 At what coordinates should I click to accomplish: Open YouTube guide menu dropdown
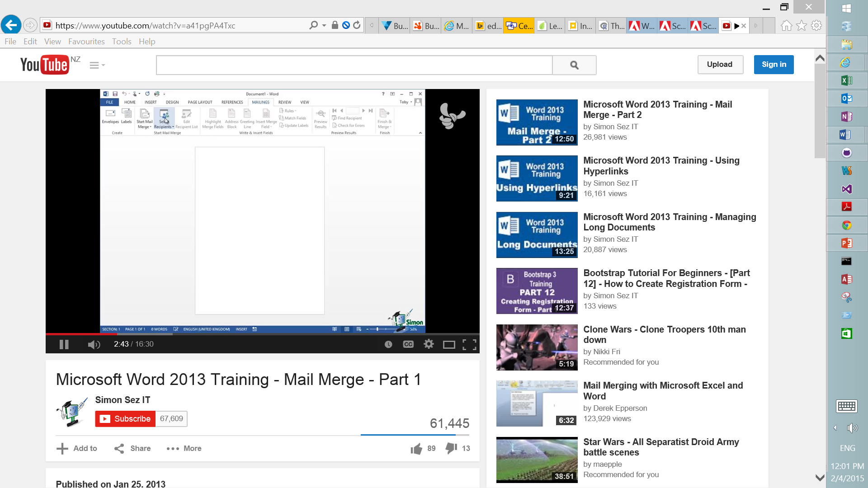[97, 66]
